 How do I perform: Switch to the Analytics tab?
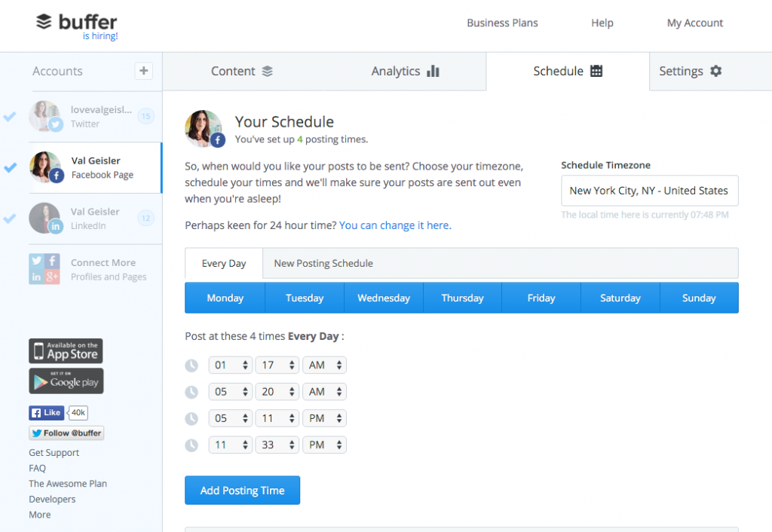point(405,72)
